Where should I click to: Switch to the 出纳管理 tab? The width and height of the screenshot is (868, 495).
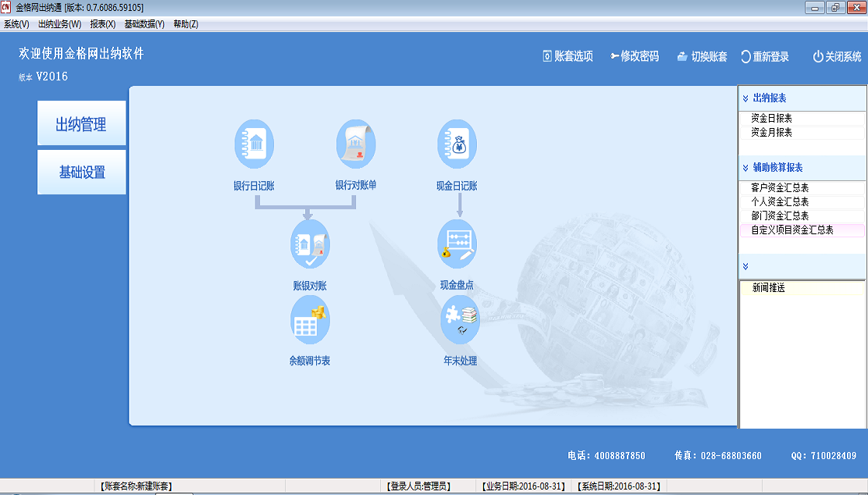click(x=81, y=124)
